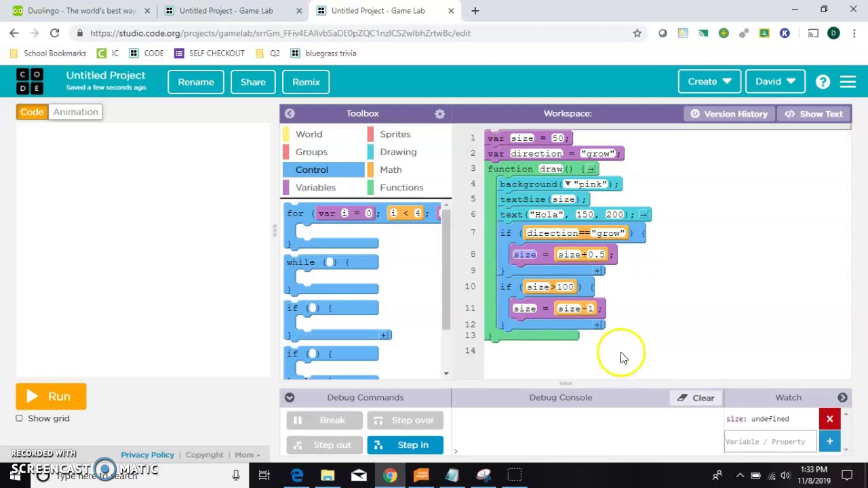Click the browser address bar URL
Image resolution: width=868 pixels, height=488 pixels.
pos(280,33)
